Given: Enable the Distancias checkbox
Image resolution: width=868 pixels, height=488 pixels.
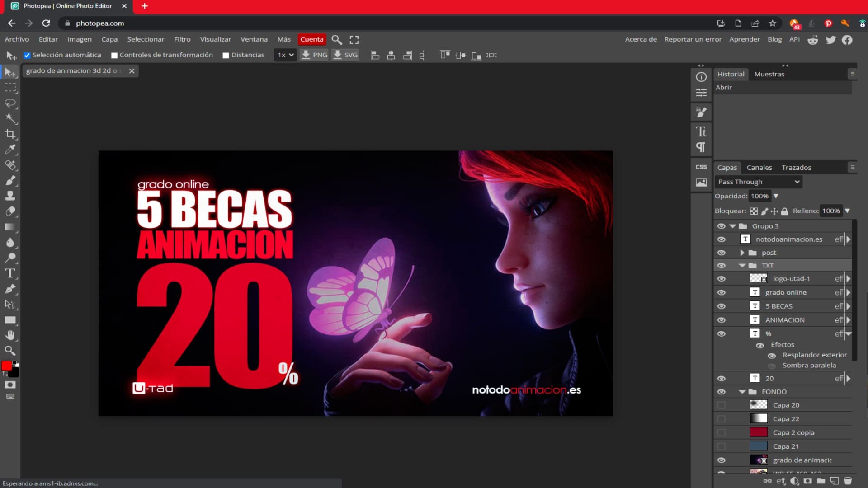Looking at the screenshot, I should pyautogui.click(x=226, y=55).
